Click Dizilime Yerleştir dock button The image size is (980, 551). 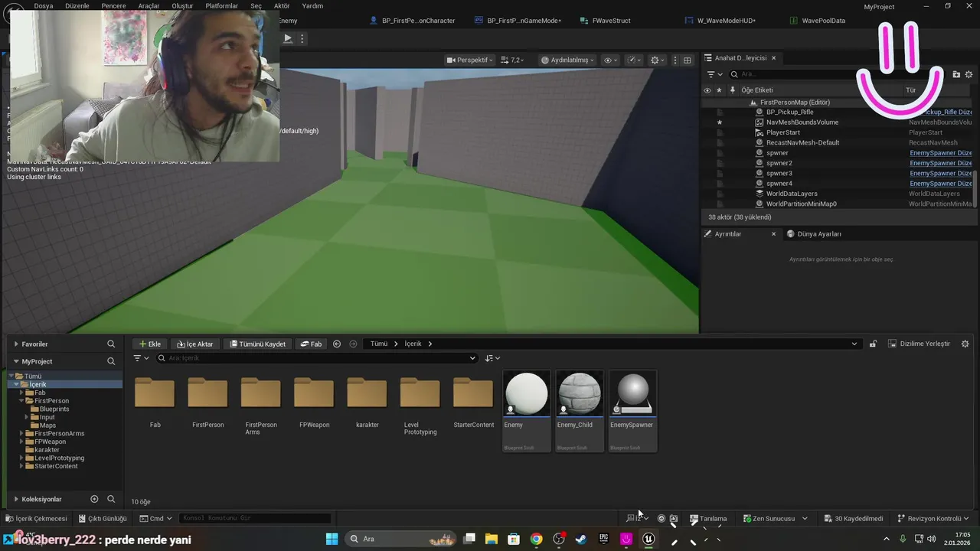[919, 344]
